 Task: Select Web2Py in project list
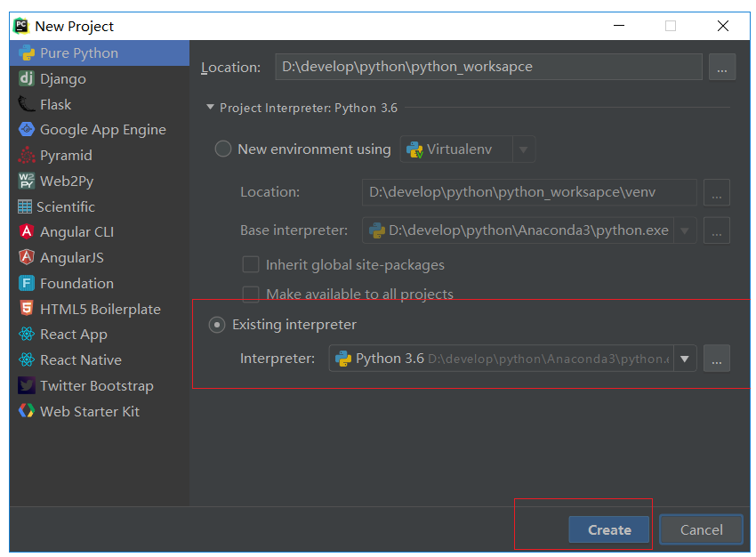pos(100,182)
